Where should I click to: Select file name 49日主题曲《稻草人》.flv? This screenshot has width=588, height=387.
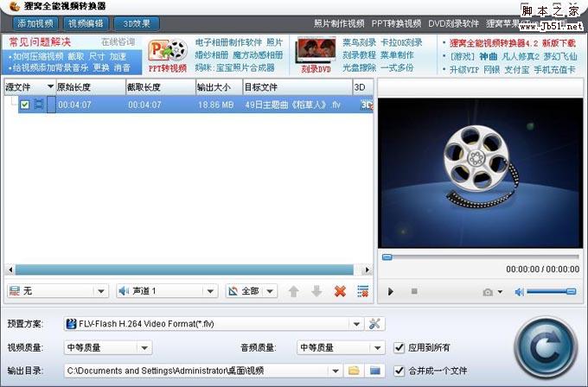pos(292,105)
